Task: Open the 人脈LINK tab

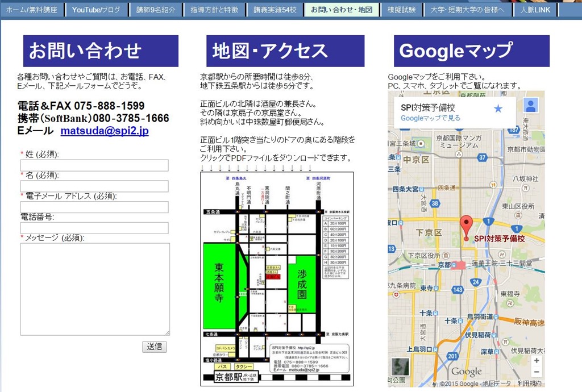Action: pos(535,10)
